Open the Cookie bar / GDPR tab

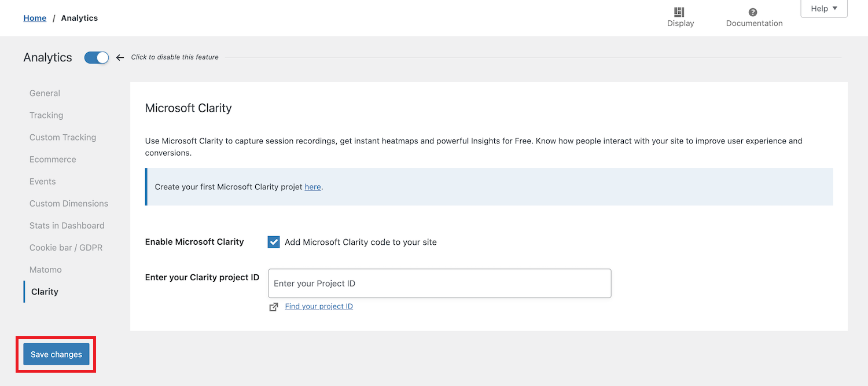coord(66,247)
